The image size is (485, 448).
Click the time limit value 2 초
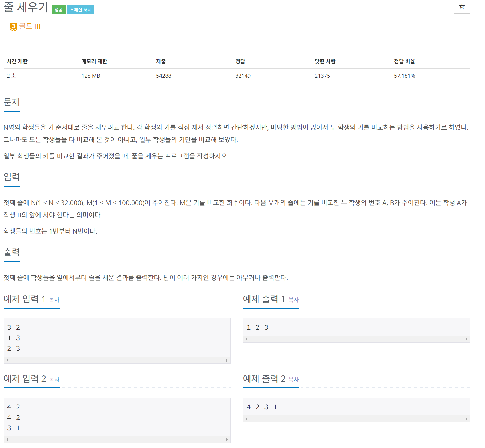click(11, 76)
